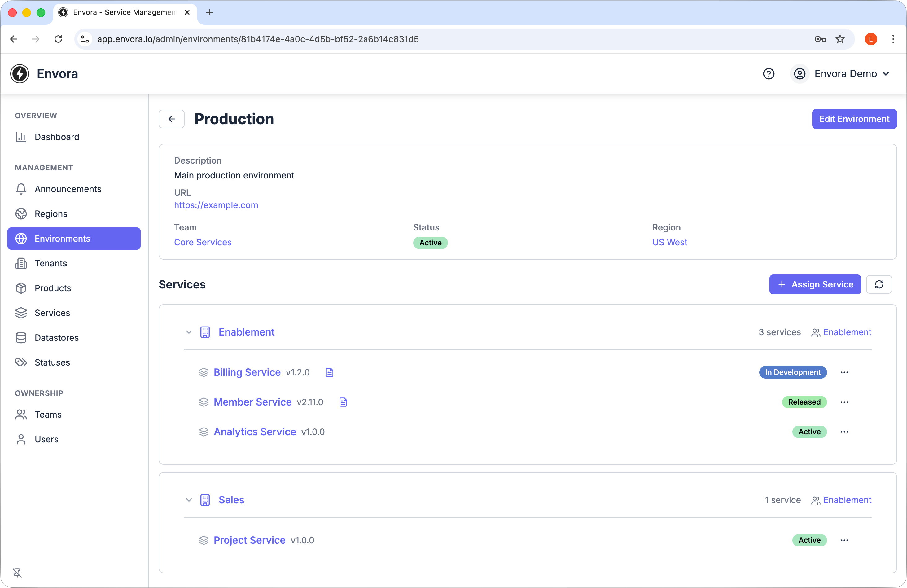Collapse the Enablement services group
This screenshot has height=588, width=907.
tap(189, 332)
